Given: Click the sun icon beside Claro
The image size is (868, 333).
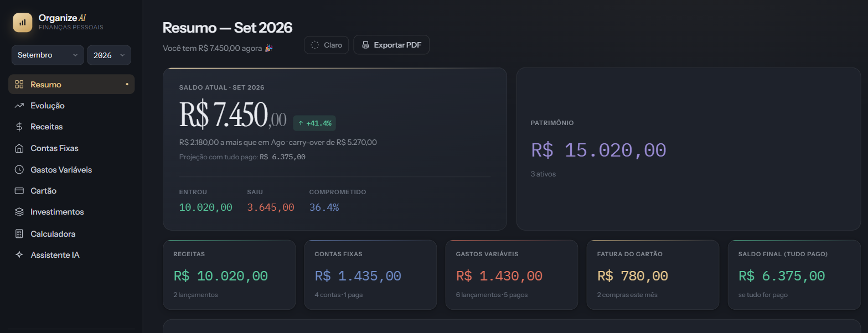Looking at the screenshot, I should (x=315, y=45).
